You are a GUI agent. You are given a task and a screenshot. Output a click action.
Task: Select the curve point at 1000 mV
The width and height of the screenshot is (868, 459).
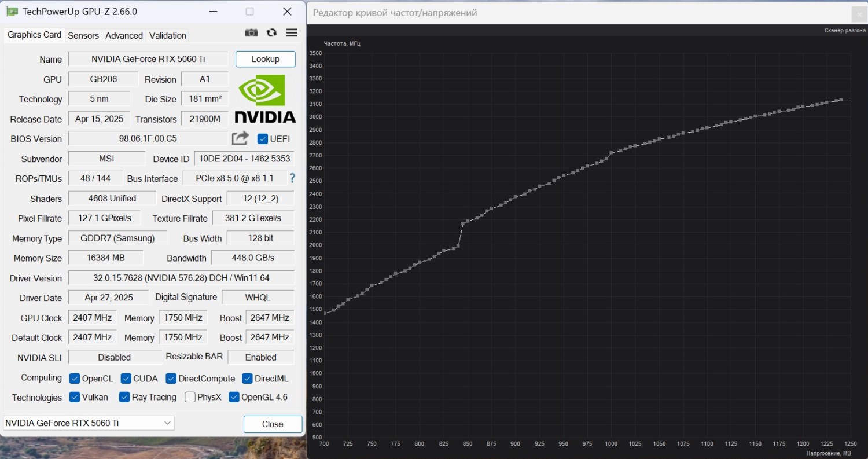click(x=611, y=153)
